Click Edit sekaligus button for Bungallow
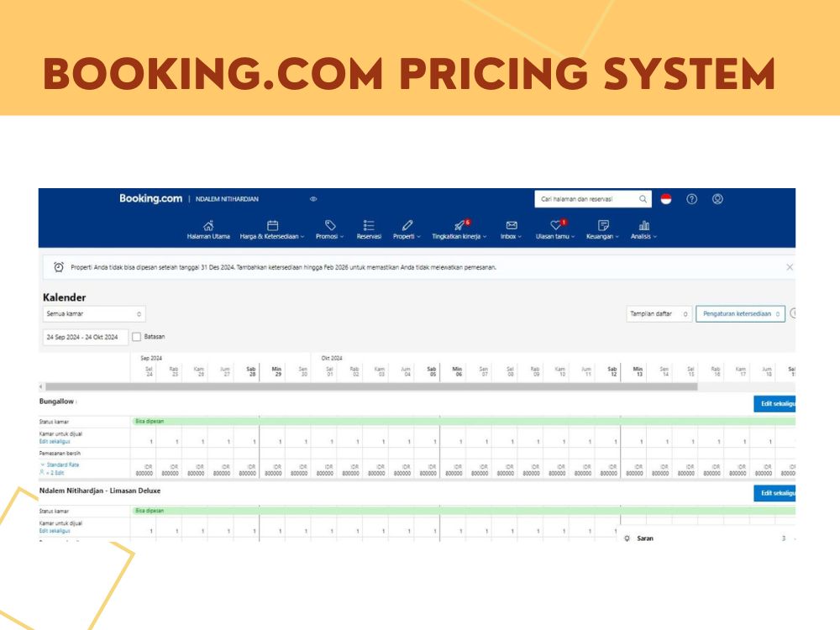 [774, 403]
